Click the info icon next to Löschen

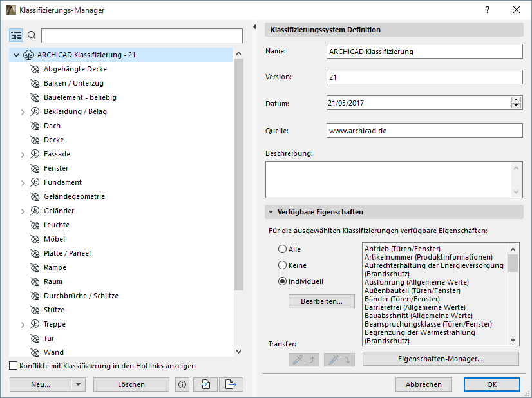(x=182, y=384)
